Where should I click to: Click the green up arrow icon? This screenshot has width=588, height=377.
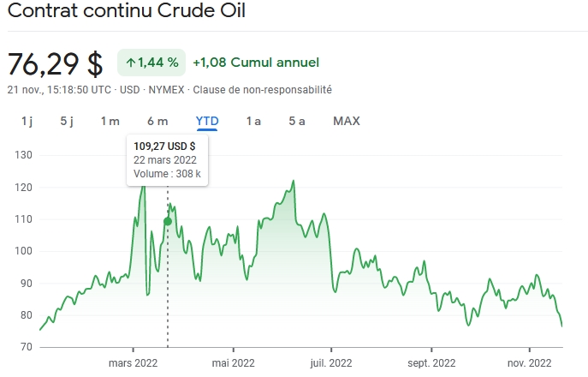[x=131, y=63]
